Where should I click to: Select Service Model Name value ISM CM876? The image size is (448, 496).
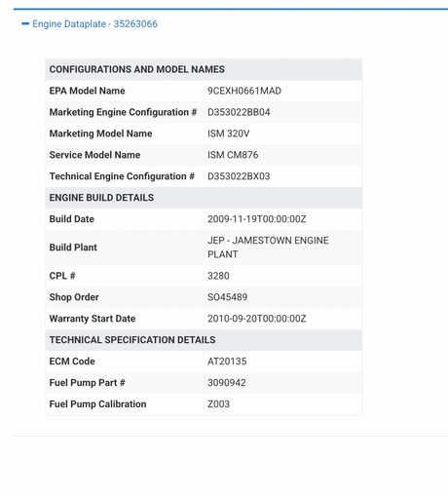tap(233, 155)
